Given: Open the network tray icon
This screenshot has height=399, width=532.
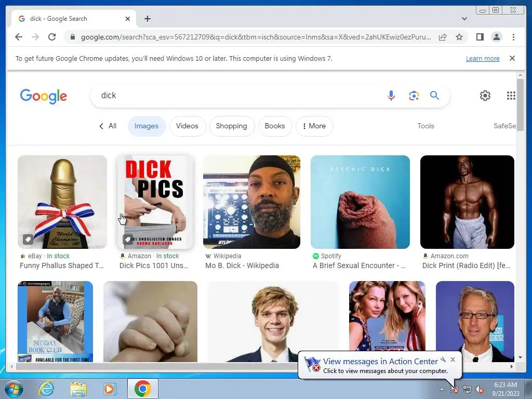Looking at the screenshot, I should point(467,390).
